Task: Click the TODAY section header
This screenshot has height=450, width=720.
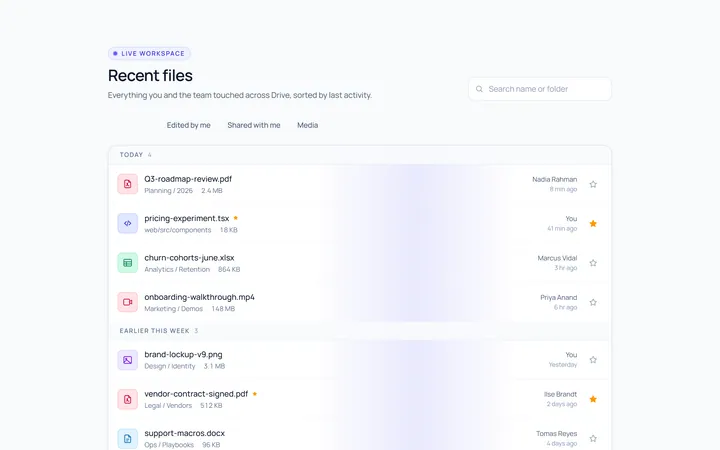Action: [360, 155]
